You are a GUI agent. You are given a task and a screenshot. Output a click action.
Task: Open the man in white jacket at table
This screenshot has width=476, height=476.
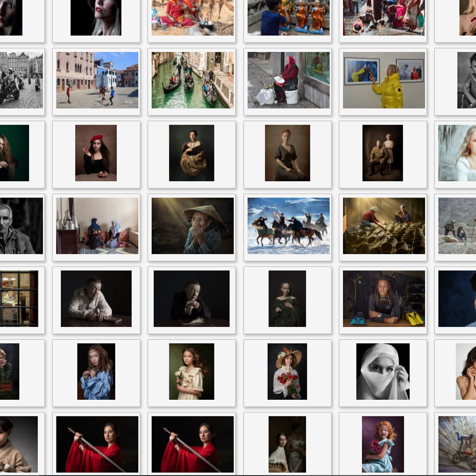click(96, 299)
